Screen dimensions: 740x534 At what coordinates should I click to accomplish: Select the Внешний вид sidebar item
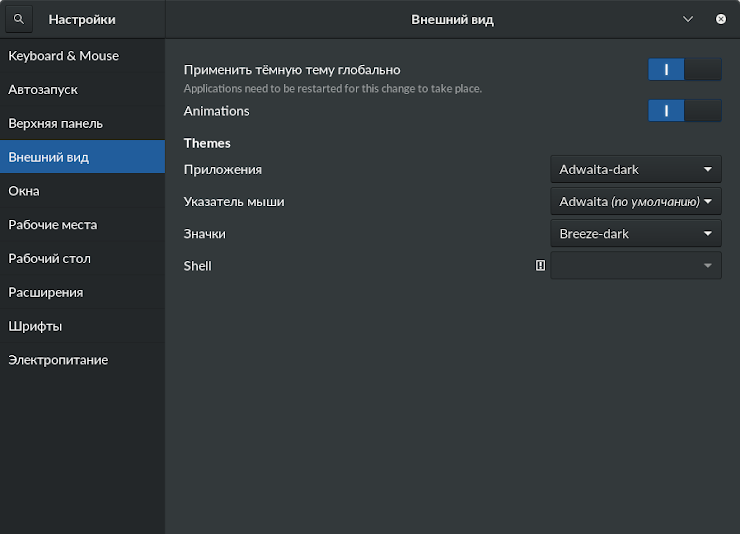49,157
